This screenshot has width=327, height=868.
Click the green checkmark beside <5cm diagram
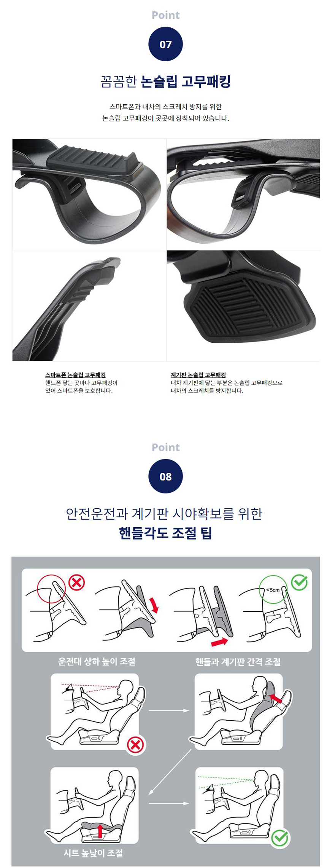(299, 582)
